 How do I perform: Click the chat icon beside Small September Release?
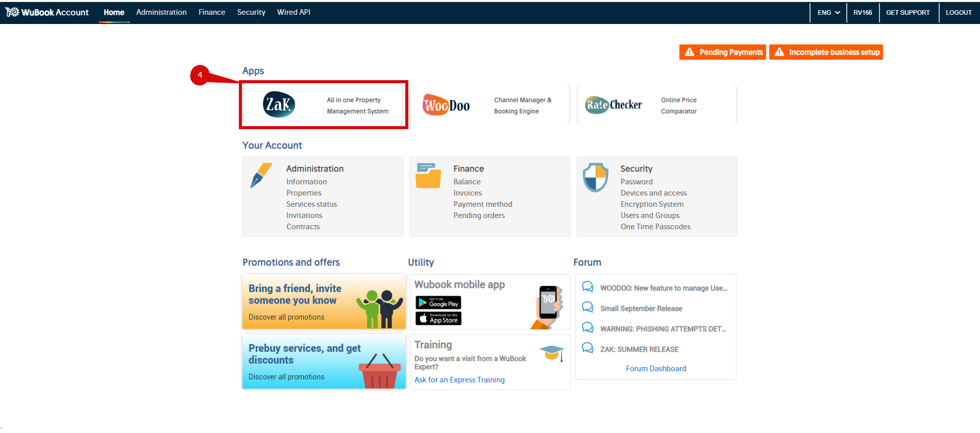coord(587,307)
